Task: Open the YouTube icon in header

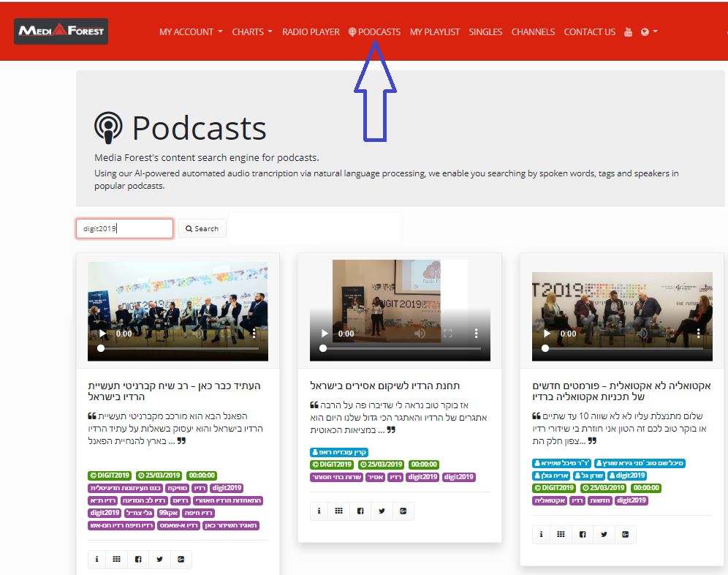Action: (628, 32)
